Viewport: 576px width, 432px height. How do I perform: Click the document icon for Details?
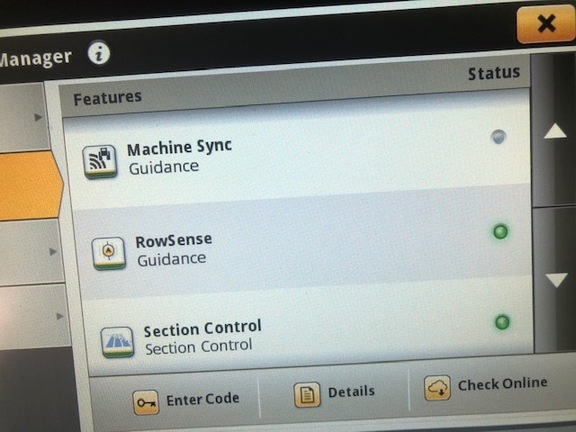coord(307,395)
